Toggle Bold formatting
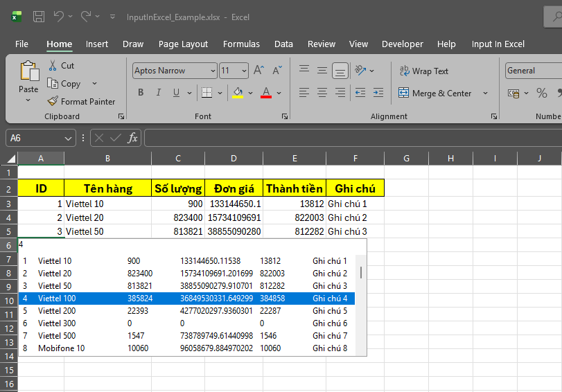The width and height of the screenshot is (562, 392). pyautogui.click(x=141, y=92)
